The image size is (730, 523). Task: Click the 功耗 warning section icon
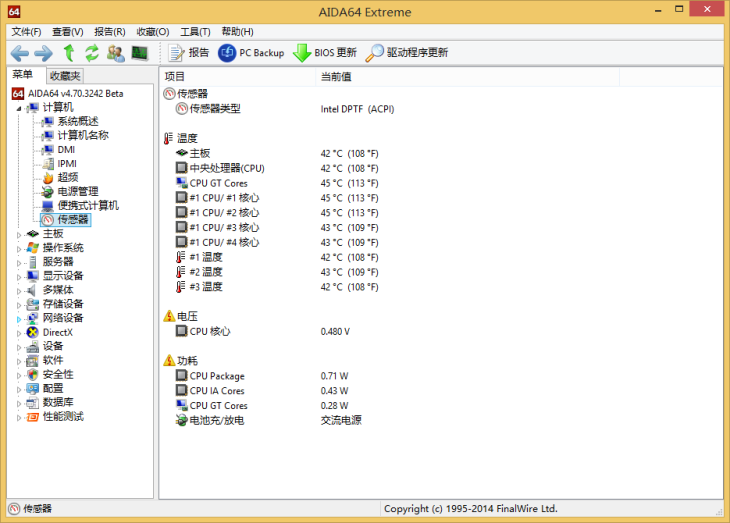pyautogui.click(x=169, y=360)
